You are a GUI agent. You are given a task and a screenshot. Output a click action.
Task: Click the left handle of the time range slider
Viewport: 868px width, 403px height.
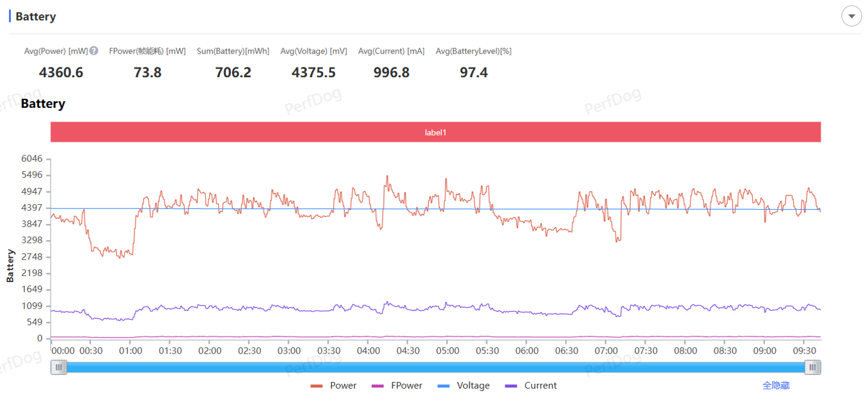58,367
